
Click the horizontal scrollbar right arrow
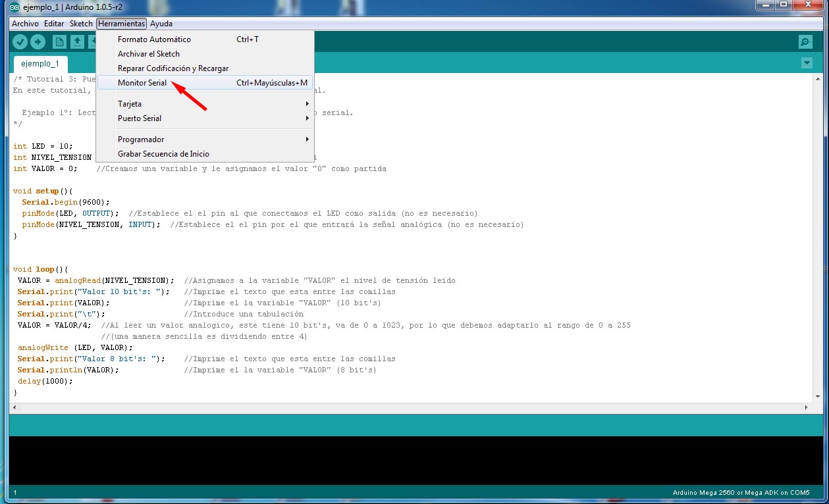(807, 408)
